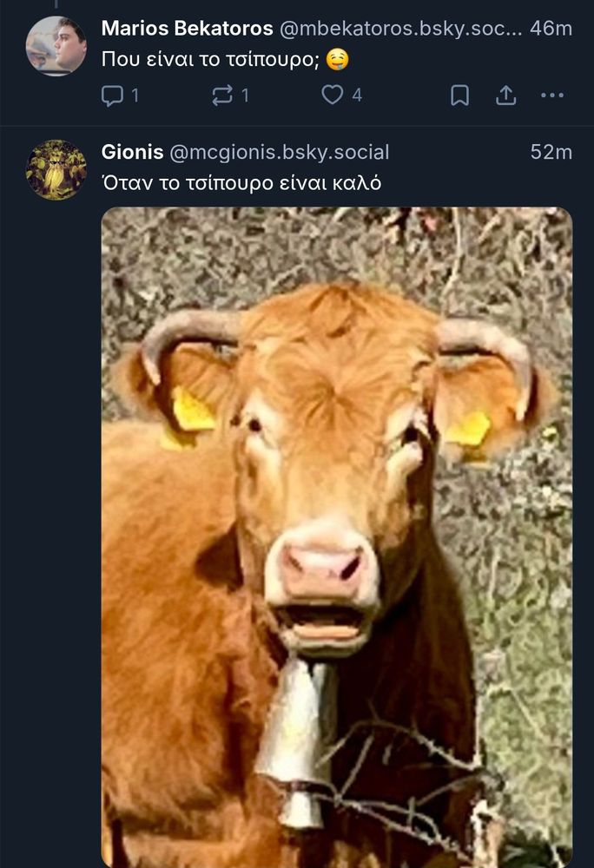This screenshot has height=868, width=594.
Task: Click the Gionis display name
Action: tap(132, 152)
